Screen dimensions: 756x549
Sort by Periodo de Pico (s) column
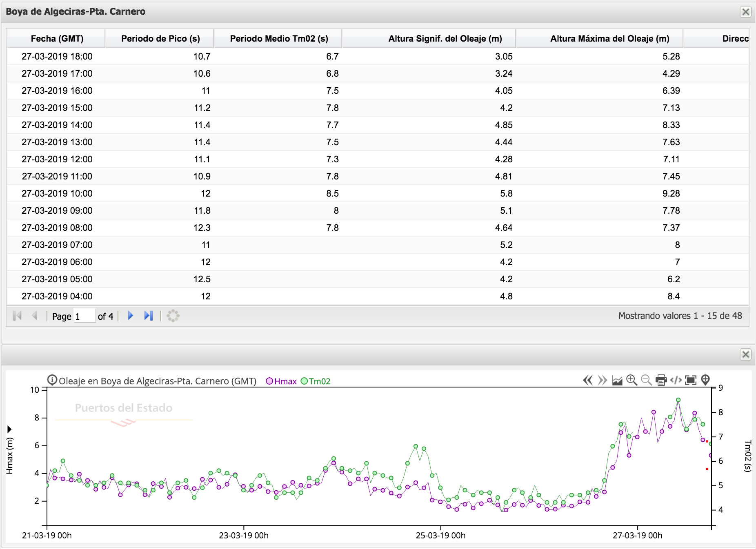[x=160, y=39]
